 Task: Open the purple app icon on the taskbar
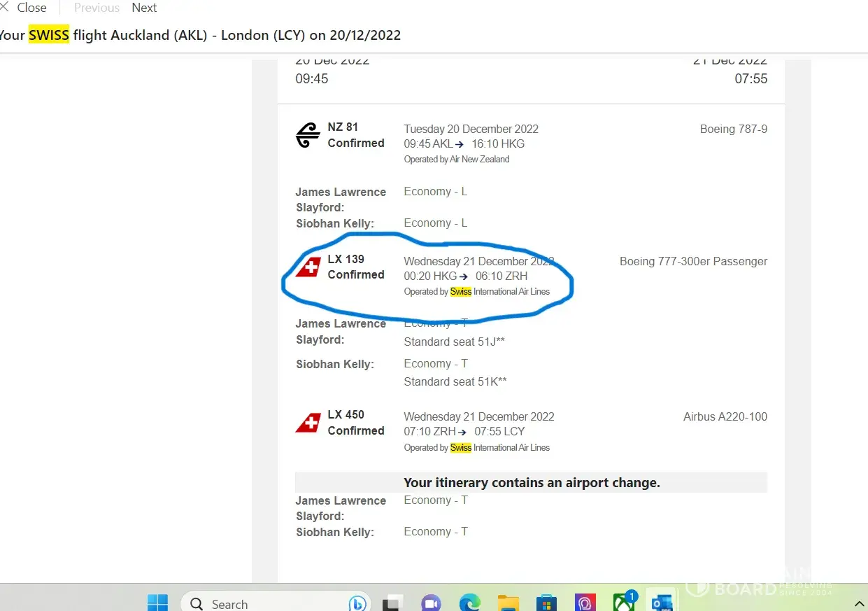tap(585, 603)
